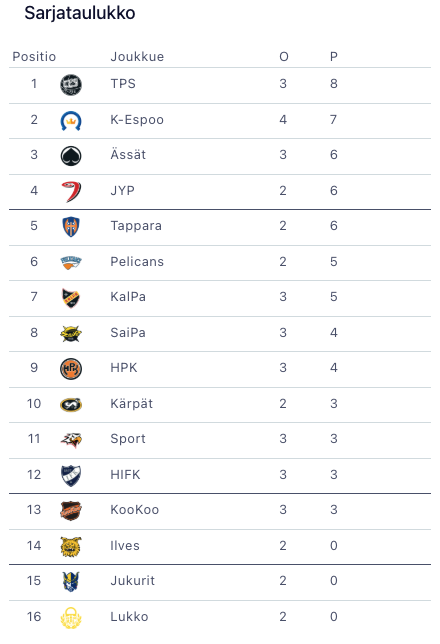Click the HPK round orange logo
Image resolution: width=440 pixels, height=644 pixels.
(x=71, y=369)
